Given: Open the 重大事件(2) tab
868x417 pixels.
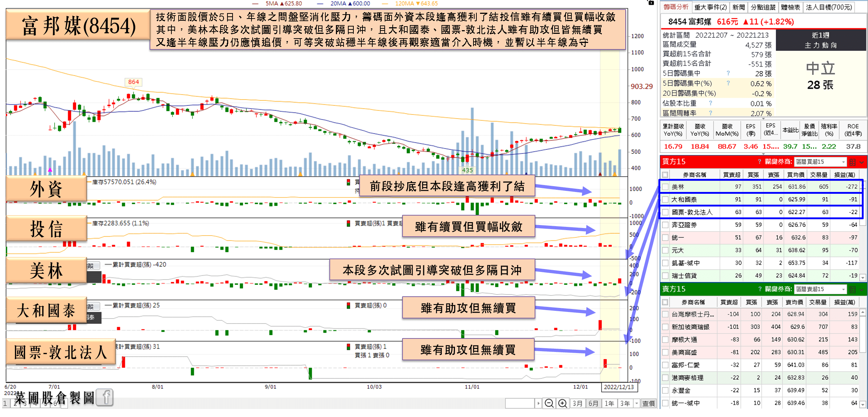Looking at the screenshot, I should pos(710,7).
